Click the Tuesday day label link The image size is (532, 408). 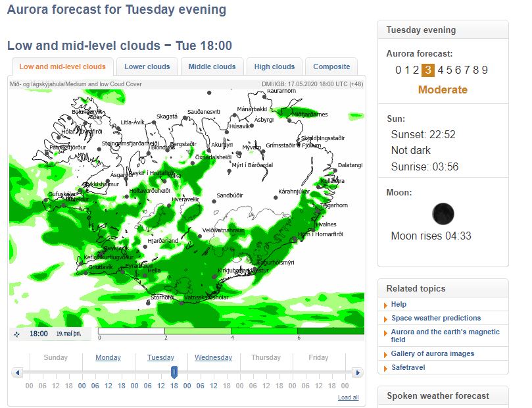click(160, 358)
